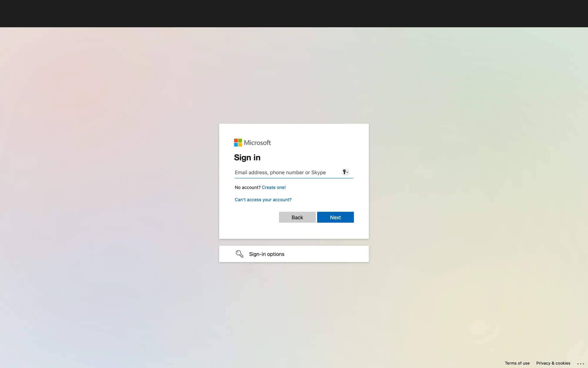
Task: Open "Can't access your account?" link
Action: (263, 200)
